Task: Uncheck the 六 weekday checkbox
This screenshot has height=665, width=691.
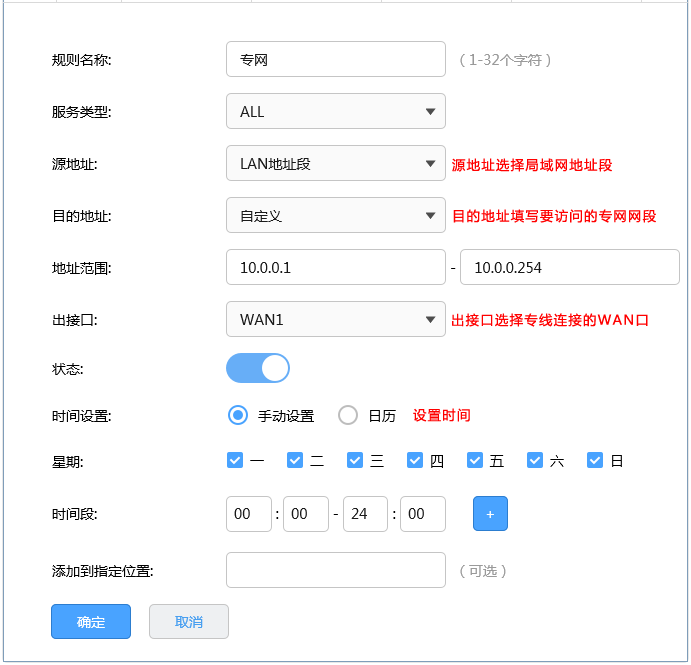Action: pyautogui.click(x=535, y=460)
